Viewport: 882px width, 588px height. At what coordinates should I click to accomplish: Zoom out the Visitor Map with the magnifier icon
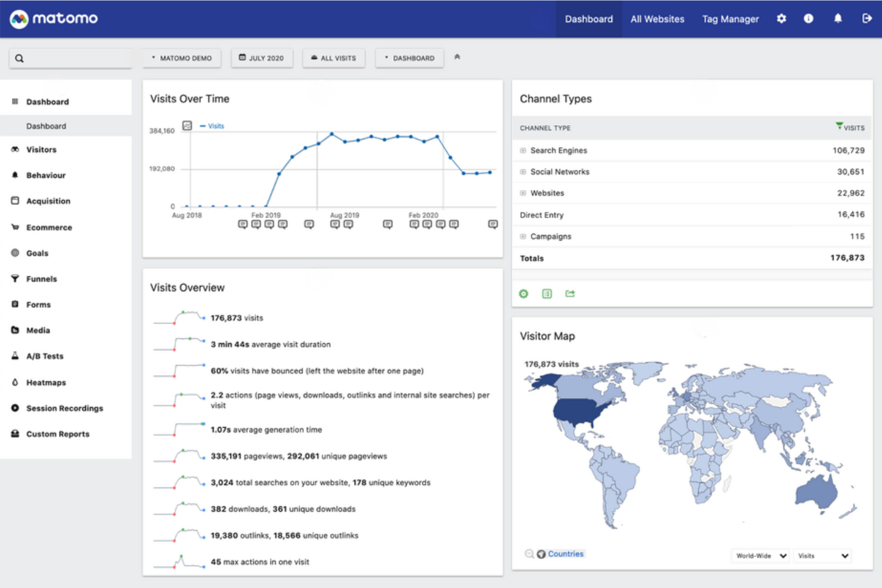pyautogui.click(x=528, y=553)
